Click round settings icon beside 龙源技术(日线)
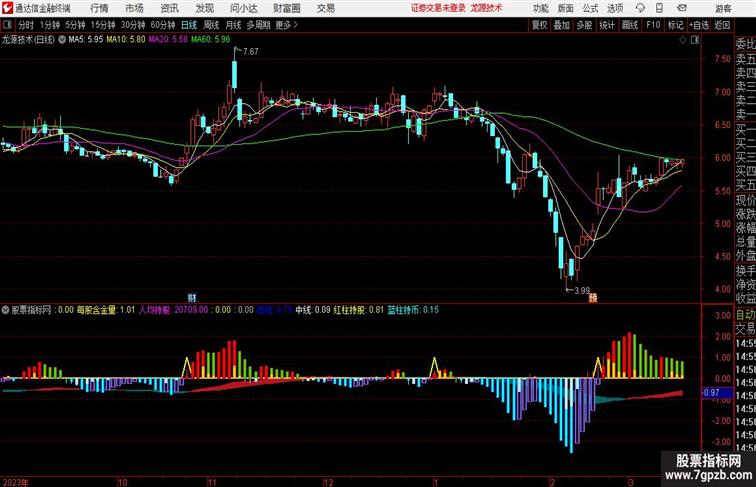 tap(62, 40)
